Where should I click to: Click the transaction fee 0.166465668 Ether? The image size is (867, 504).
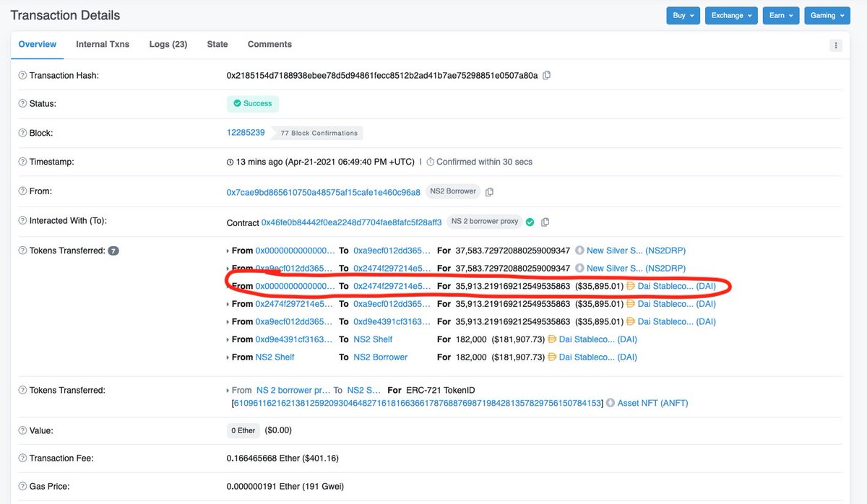pyautogui.click(x=283, y=459)
